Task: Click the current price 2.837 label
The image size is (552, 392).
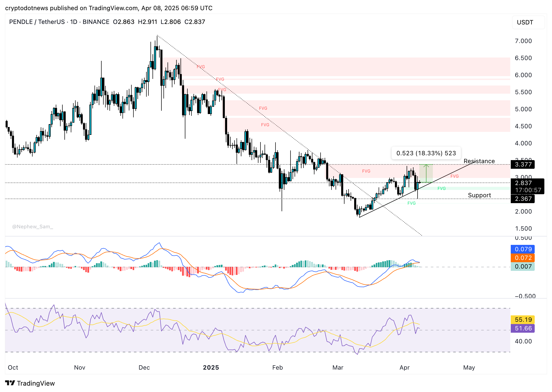Action: (523, 183)
